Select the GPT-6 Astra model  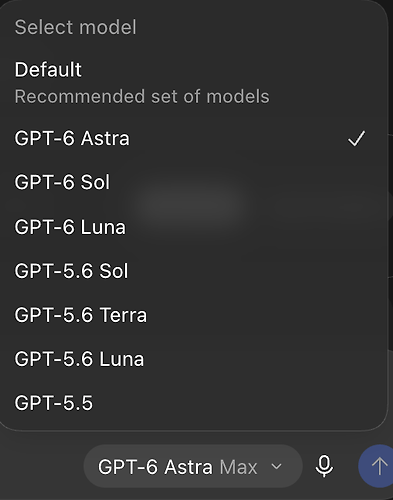click(193, 138)
